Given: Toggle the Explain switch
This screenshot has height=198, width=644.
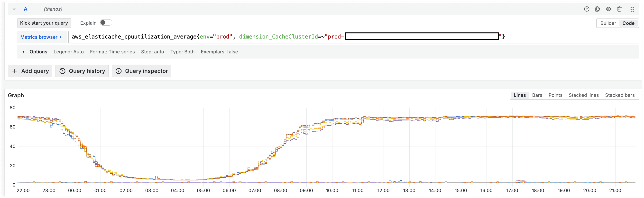Looking at the screenshot, I should tap(106, 22).
